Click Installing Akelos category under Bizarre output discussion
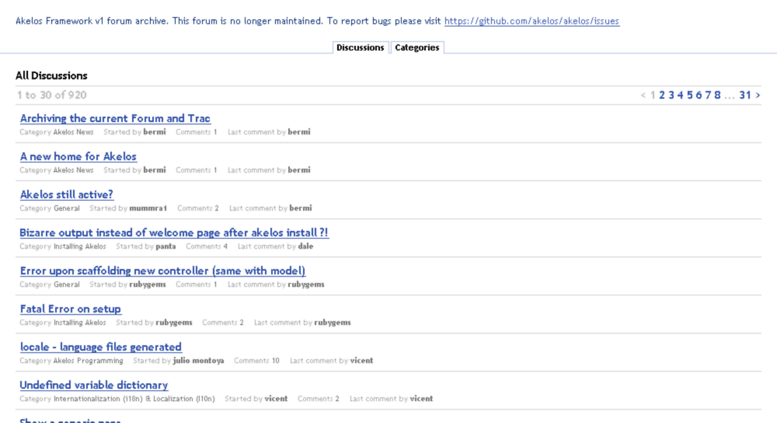 point(80,247)
